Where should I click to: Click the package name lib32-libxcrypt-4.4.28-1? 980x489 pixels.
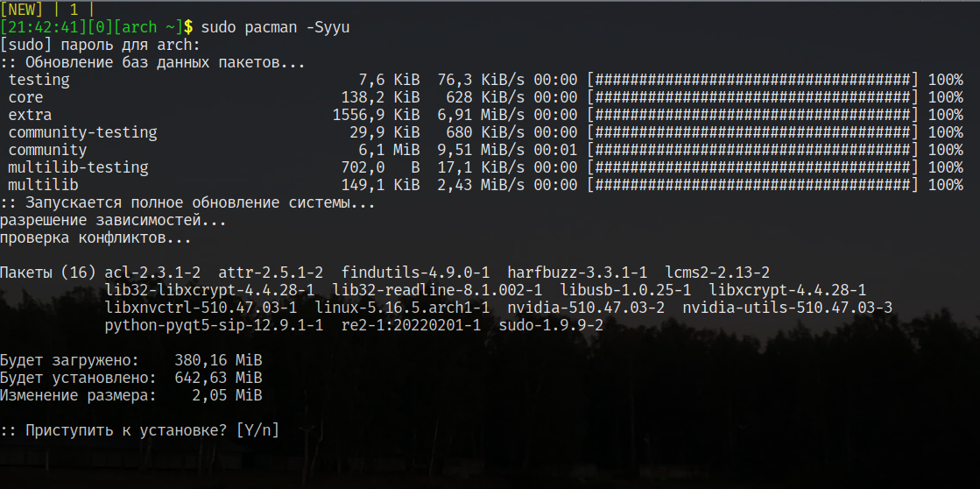[210, 290]
